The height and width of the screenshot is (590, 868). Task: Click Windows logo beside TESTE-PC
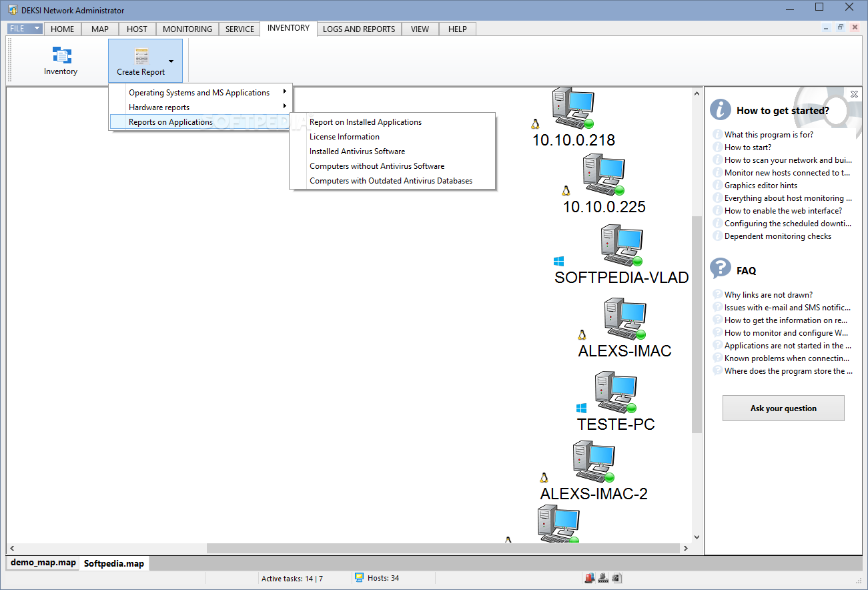[x=582, y=407]
